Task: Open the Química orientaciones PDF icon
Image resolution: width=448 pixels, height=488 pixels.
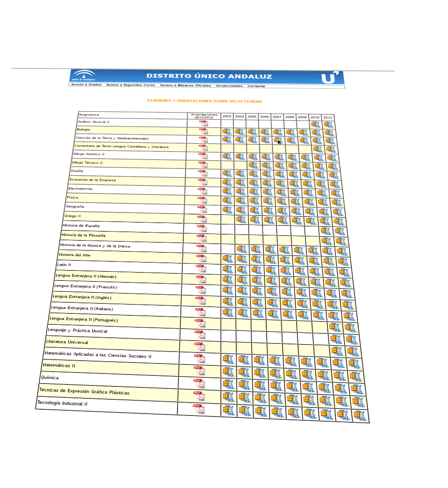Action: 198,383
